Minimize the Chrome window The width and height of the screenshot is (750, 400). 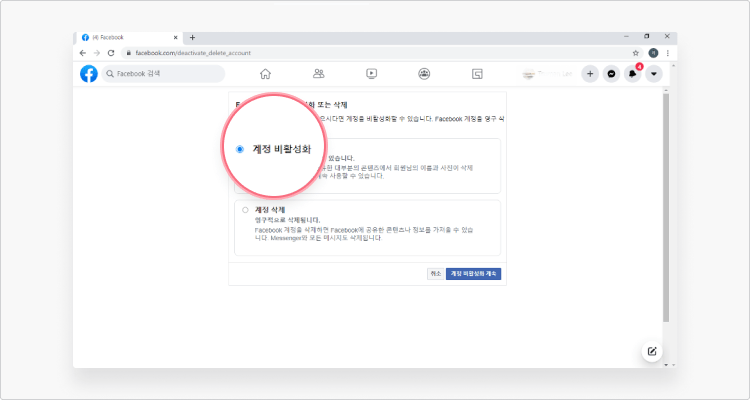tap(626, 36)
